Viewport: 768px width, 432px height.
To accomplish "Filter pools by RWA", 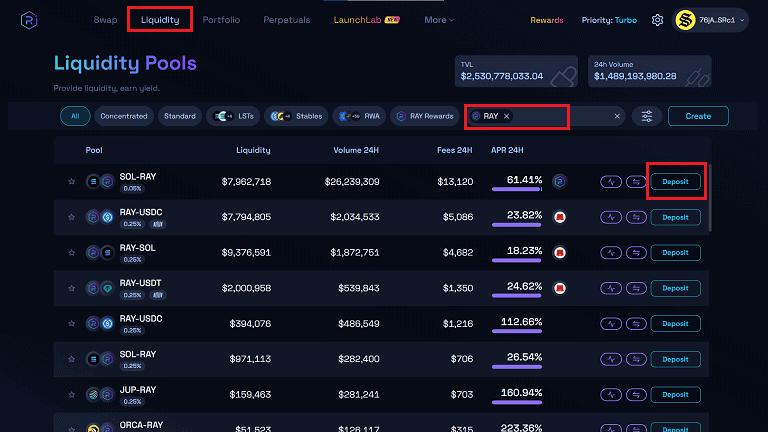I will coord(359,116).
